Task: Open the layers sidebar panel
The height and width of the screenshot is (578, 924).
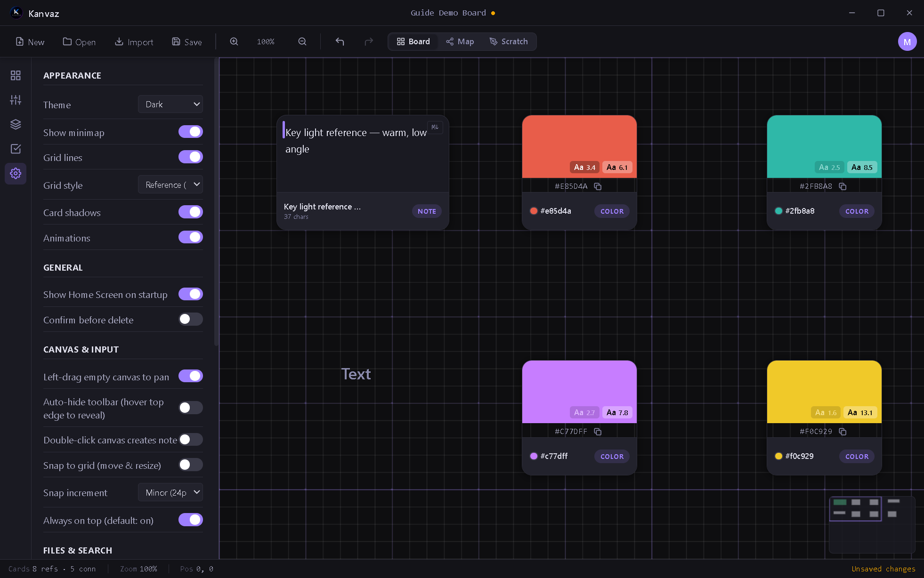Action: (16, 124)
